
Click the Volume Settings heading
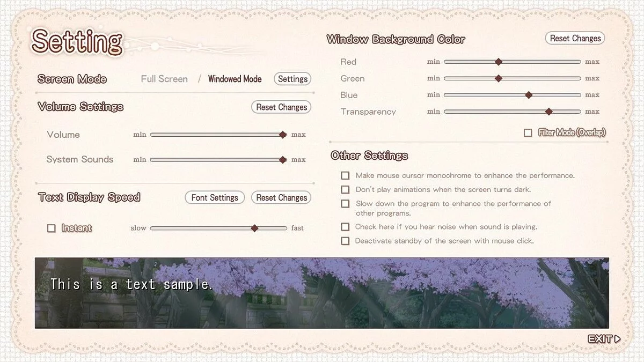(80, 107)
